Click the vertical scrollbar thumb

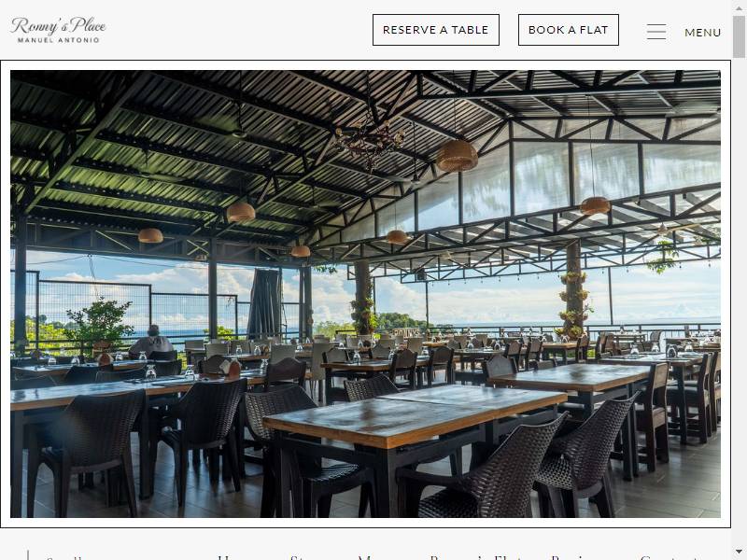[x=739, y=36]
